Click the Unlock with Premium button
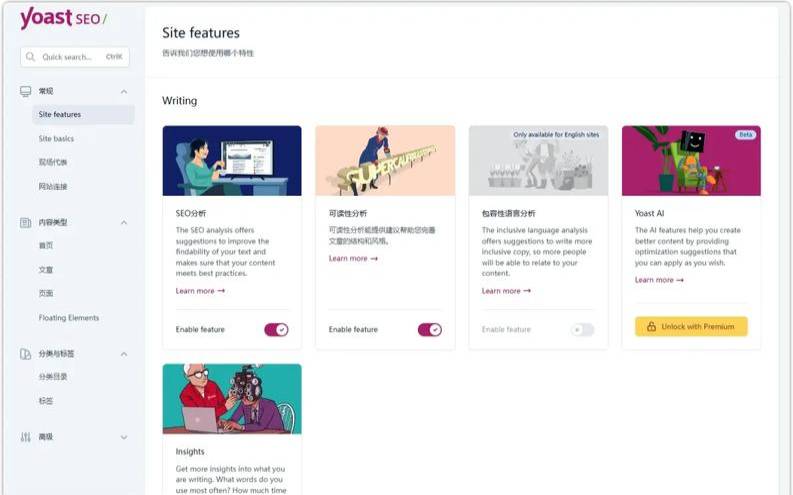The width and height of the screenshot is (793, 495). pos(691,327)
